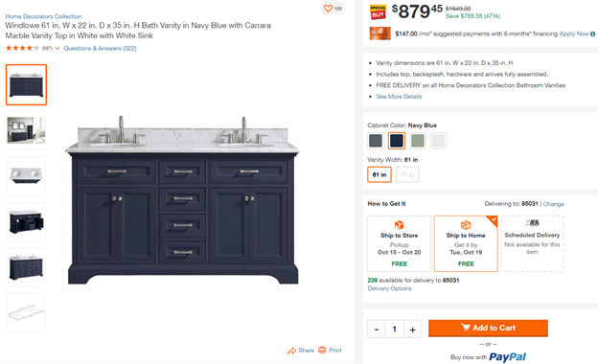Open Delivery Options link
The height and width of the screenshot is (364, 598).
pyautogui.click(x=389, y=288)
